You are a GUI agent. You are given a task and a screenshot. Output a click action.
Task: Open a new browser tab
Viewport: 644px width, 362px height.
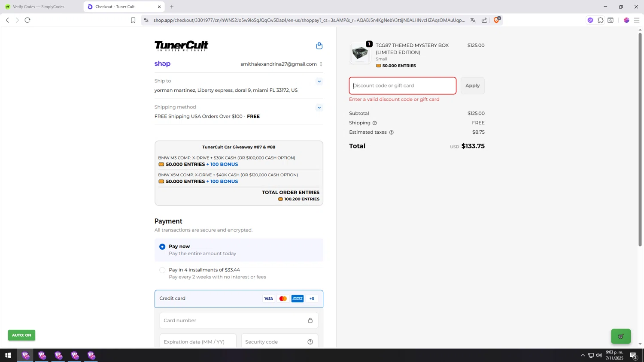click(x=172, y=7)
